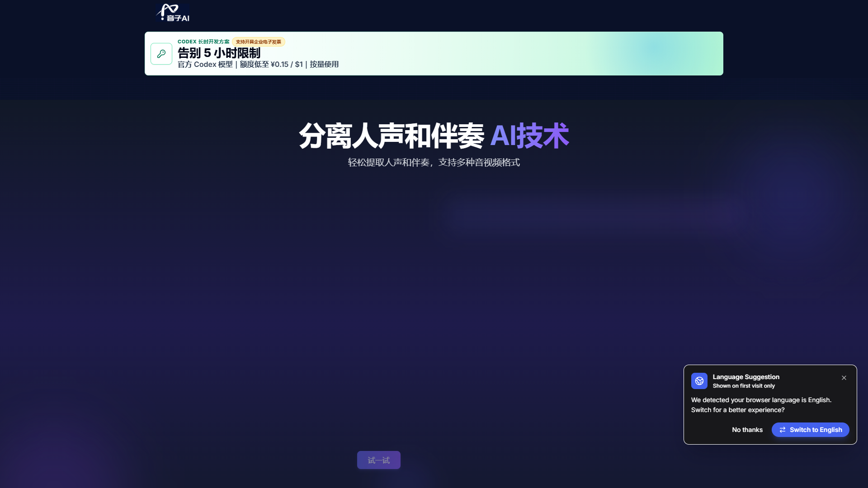Click the 试一试 button

(x=379, y=460)
